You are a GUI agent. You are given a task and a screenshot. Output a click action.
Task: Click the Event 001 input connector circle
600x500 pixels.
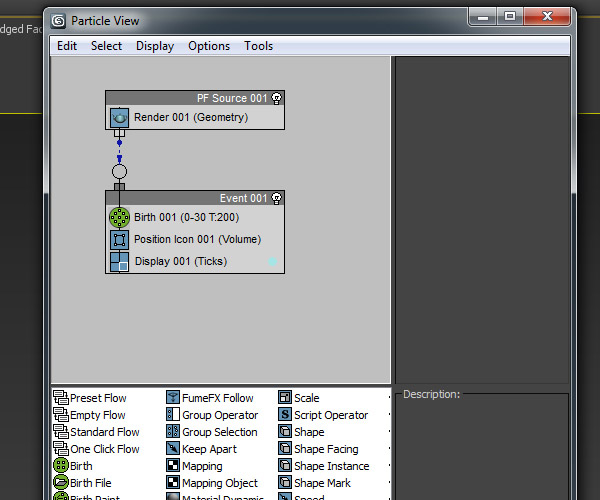tap(119, 171)
